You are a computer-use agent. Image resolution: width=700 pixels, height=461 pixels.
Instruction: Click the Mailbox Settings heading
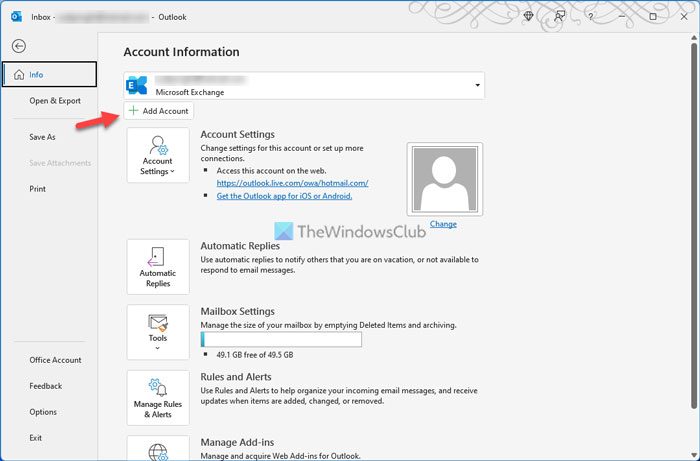click(x=238, y=311)
